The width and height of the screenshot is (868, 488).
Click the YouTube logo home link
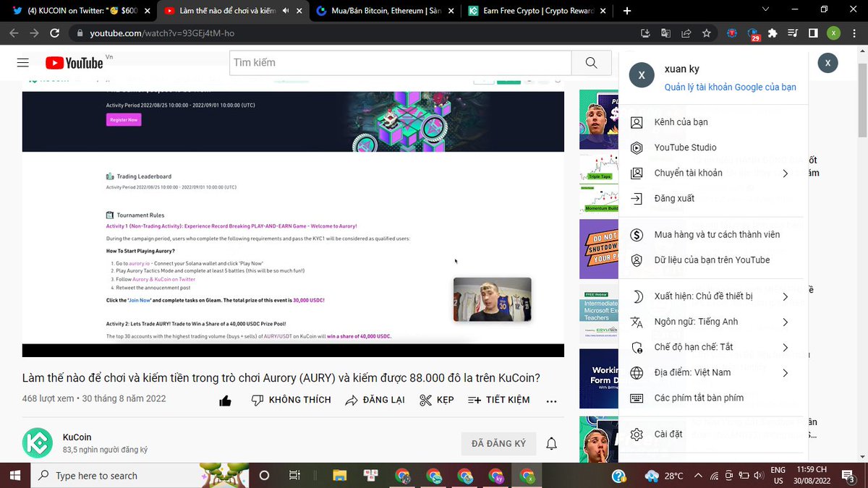click(x=75, y=63)
